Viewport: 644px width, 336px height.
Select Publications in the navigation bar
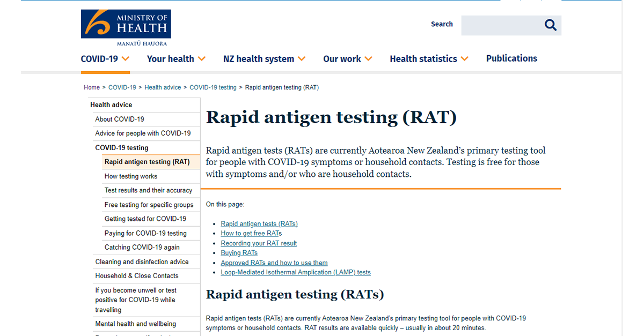pyautogui.click(x=511, y=58)
